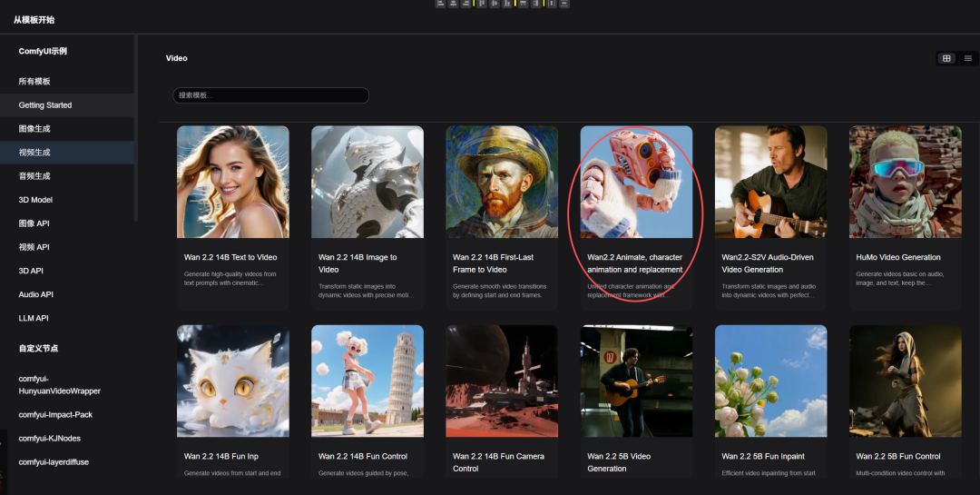Open the 3D Model category
The width and height of the screenshot is (980, 495).
coord(67,200)
